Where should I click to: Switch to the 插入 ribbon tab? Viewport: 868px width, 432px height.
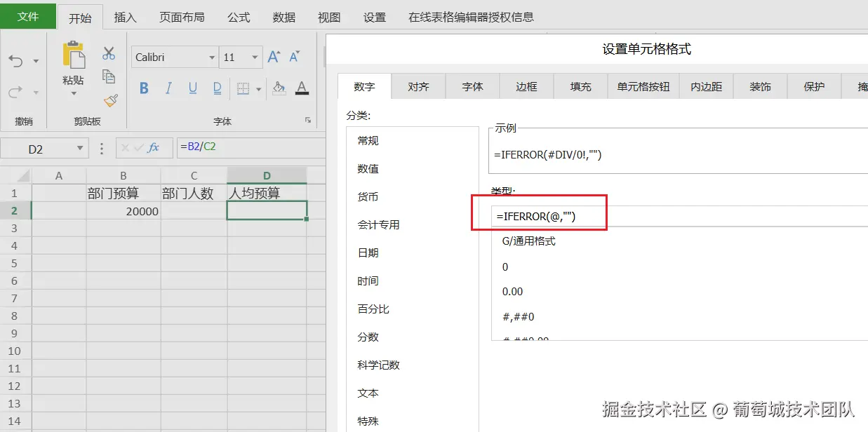tap(125, 18)
